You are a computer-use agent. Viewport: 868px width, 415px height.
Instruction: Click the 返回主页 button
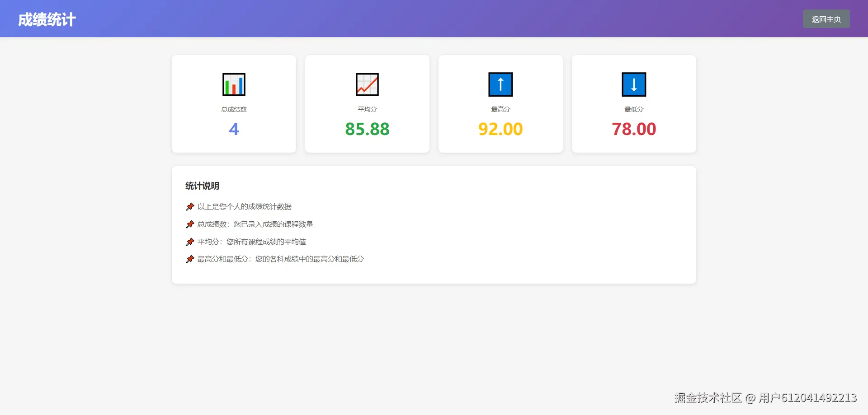[826, 19]
